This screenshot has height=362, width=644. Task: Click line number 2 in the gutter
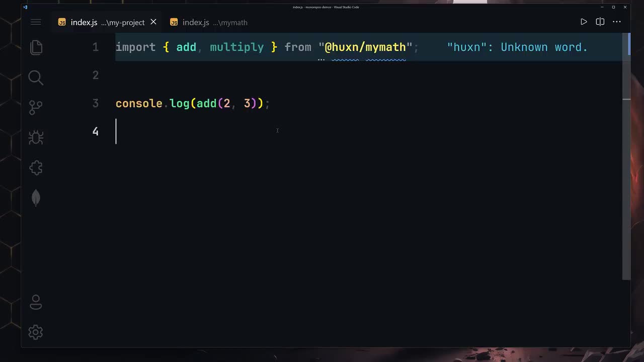[x=96, y=75]
